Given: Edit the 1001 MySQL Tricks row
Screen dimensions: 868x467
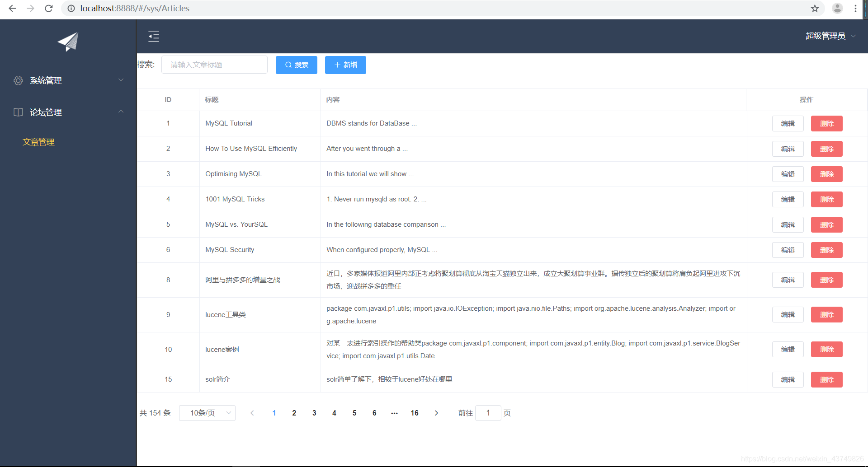Looking at the screenshot, I should click(788, 199).
